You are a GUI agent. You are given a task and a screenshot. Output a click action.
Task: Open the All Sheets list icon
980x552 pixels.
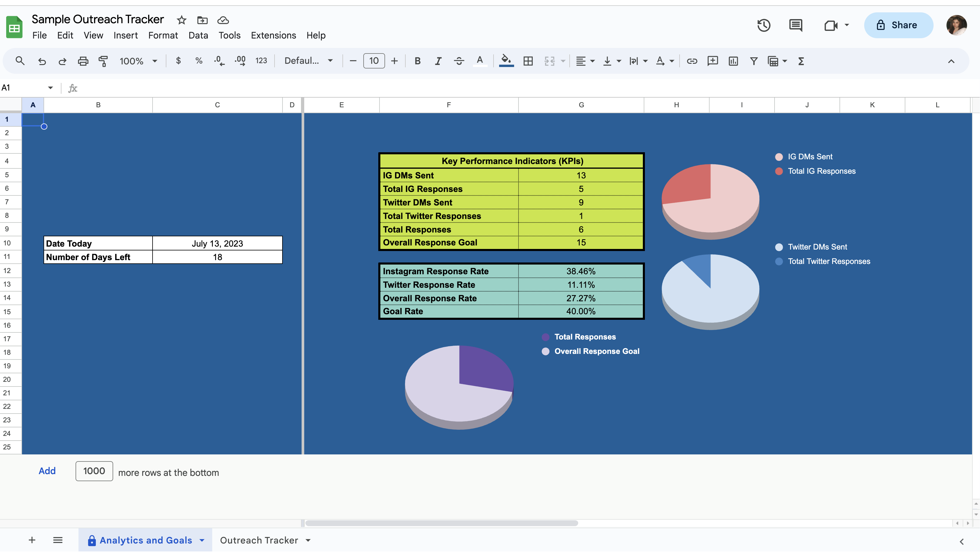(x=58, y=540)
